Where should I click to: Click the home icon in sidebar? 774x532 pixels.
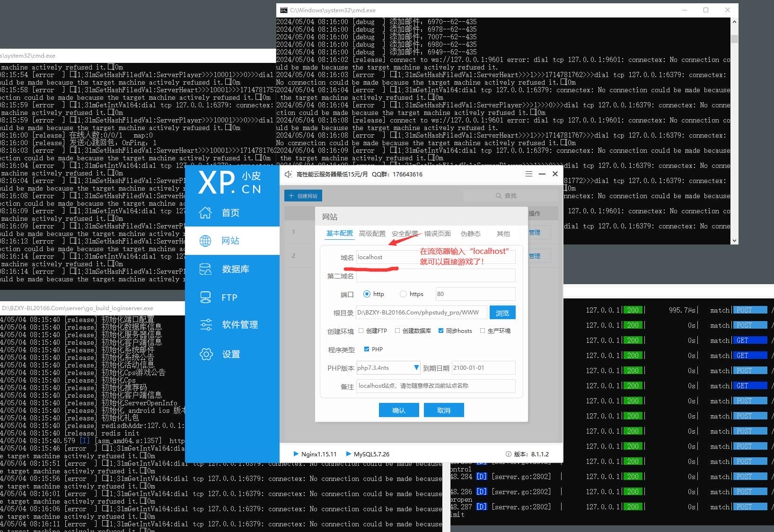point(205,213)
